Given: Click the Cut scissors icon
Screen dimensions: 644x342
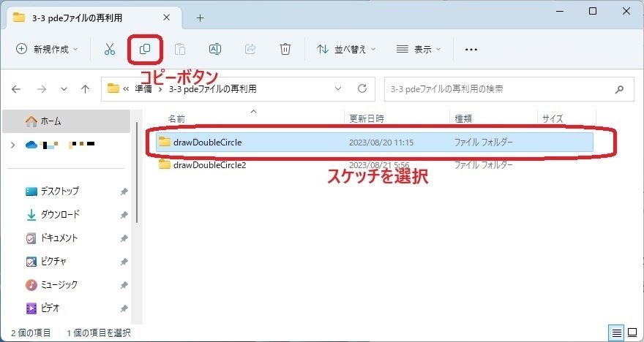Looking at the screenshot, I should click(109, 49).
